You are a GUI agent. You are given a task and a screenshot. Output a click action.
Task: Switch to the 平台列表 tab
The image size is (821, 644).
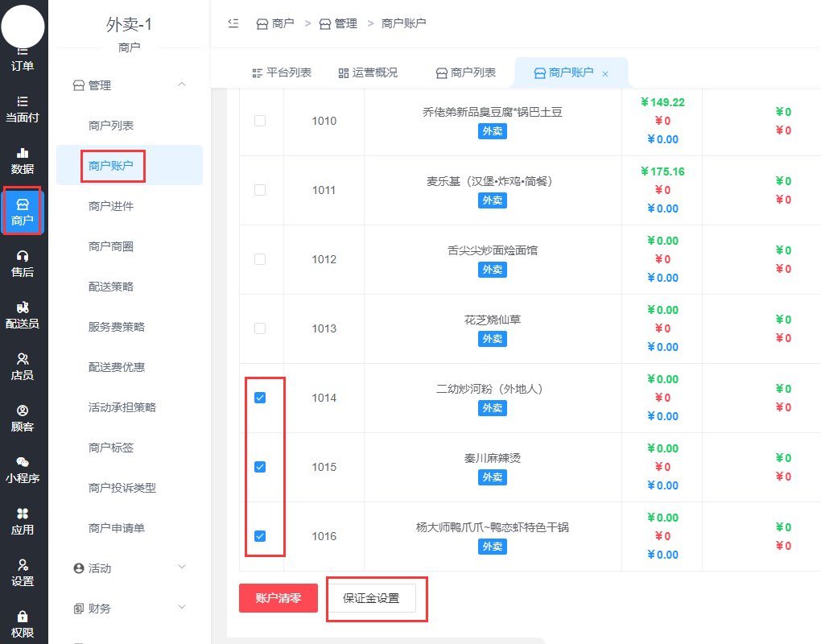click(282, 72)
